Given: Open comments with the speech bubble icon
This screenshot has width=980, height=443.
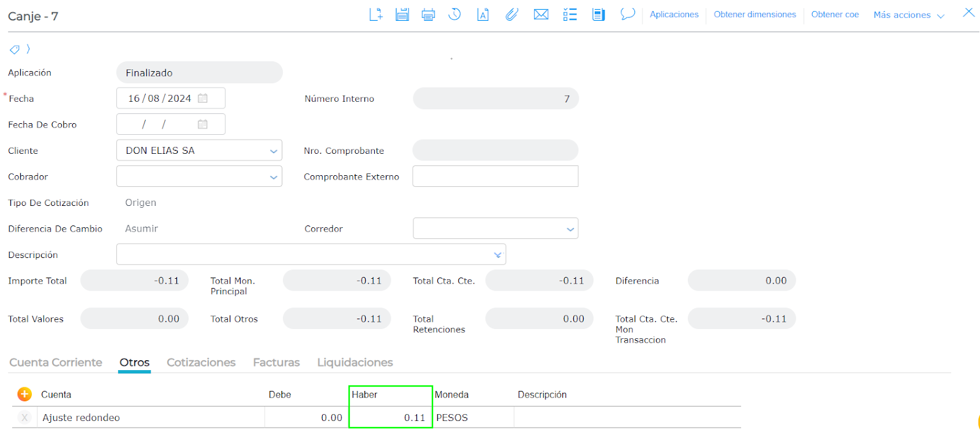Looking at the screenshot, I should tap(627, 14).
